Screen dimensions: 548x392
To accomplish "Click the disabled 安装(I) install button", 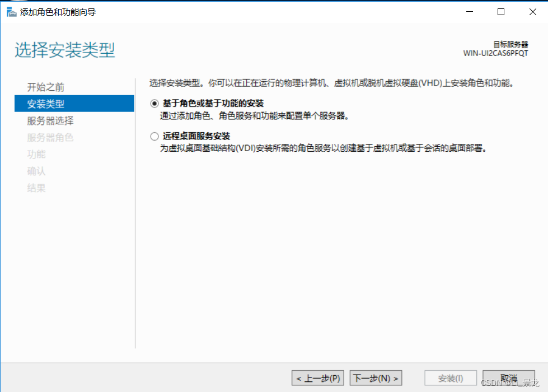I will pos(451,378).
